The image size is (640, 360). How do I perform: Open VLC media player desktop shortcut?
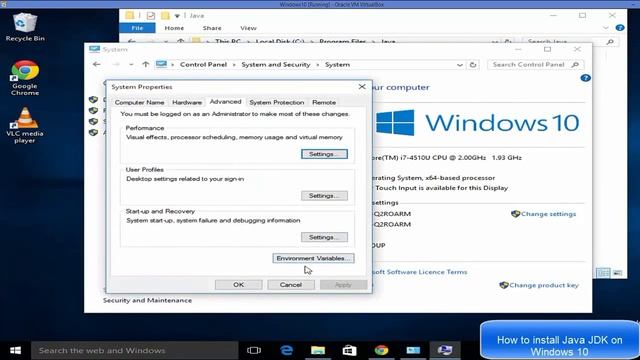coord(25,125)
